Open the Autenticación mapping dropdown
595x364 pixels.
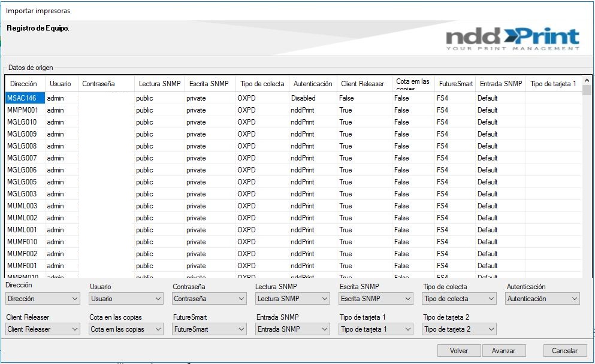click(543, 299)
